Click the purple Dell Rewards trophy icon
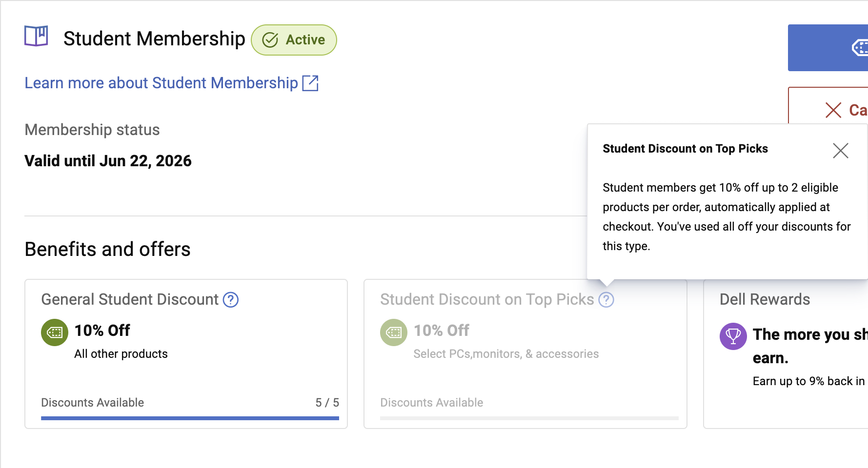Image resolution: width=868 pixels, height=468 pixels. click(x=733, y=336)
